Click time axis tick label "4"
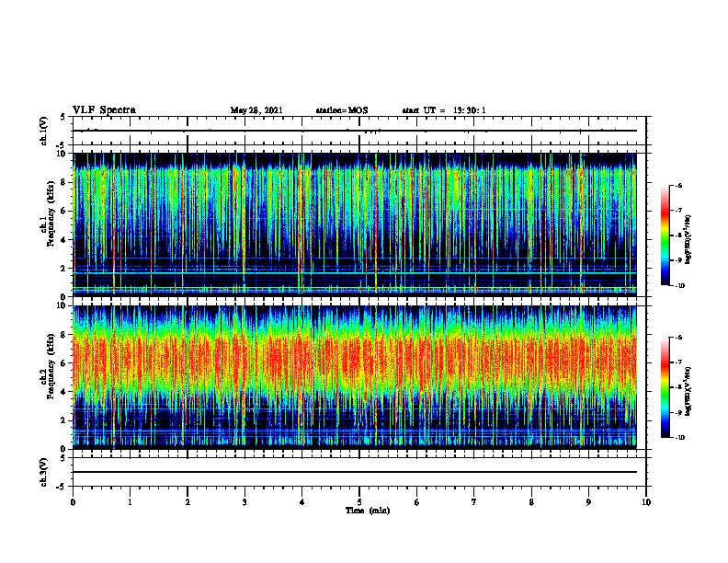 pos(301,502)
